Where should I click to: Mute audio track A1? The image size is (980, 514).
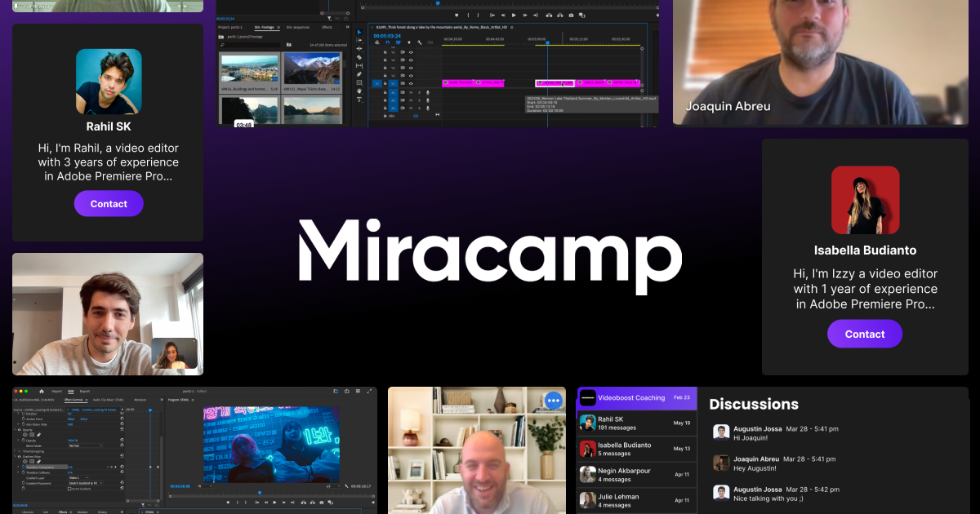coord(411,92)
